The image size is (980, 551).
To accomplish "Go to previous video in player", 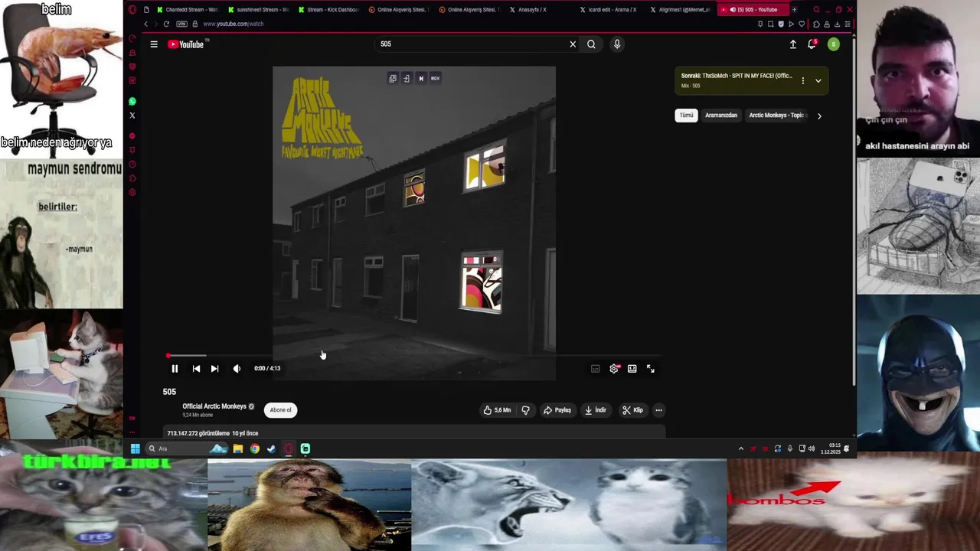I will click(196, 369).
